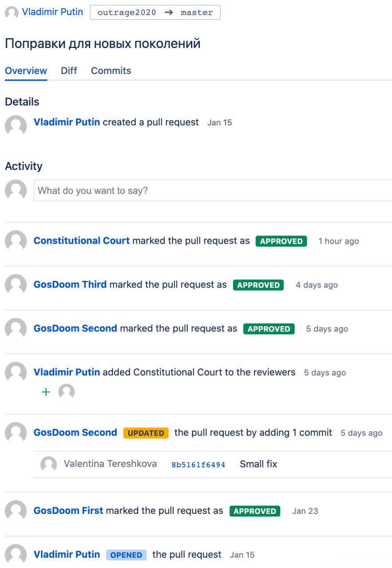The height and width of the screenshot is (568, 392).
Task: Click Valentina Tereshkova's commit avatar
Action: (49, 464)
